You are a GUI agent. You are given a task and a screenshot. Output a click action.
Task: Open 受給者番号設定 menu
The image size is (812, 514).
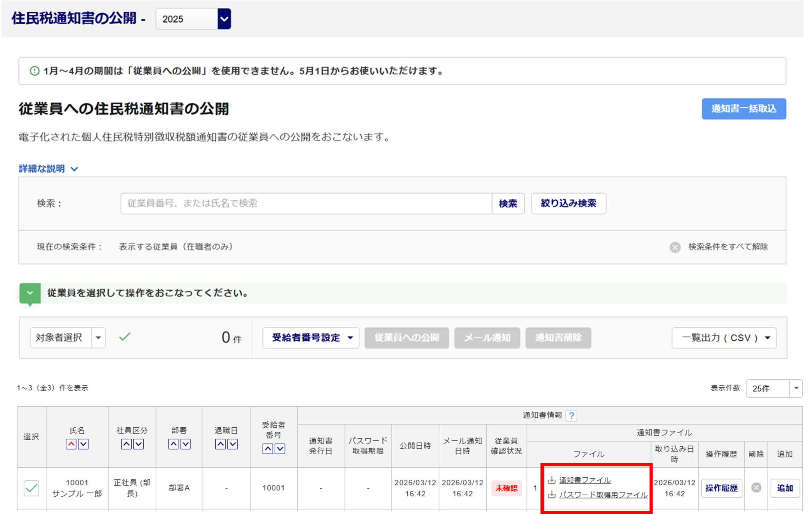click(311, 338)
